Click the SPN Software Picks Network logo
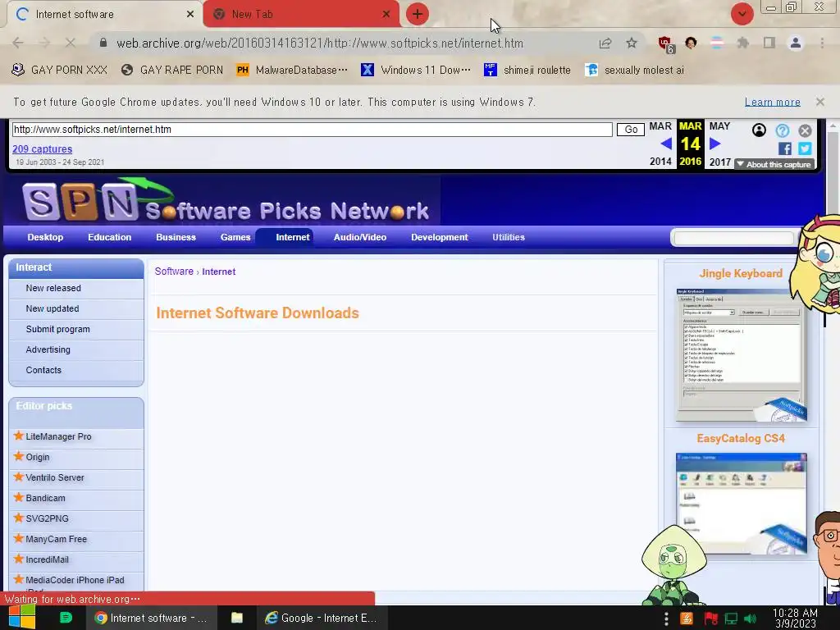 [x=225, y=201]
